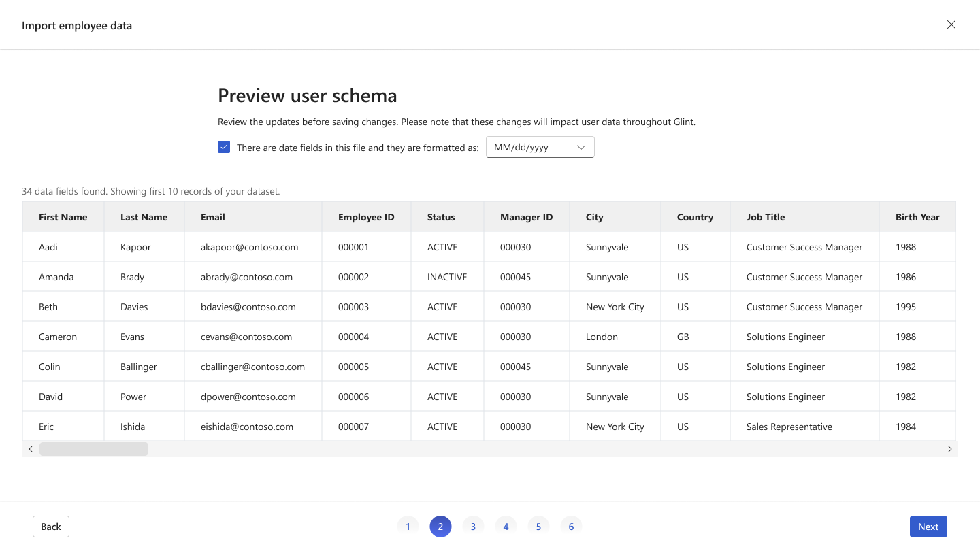Select the last name Ballinger
The width and height of the screenshot is (980, 551).
139,367
